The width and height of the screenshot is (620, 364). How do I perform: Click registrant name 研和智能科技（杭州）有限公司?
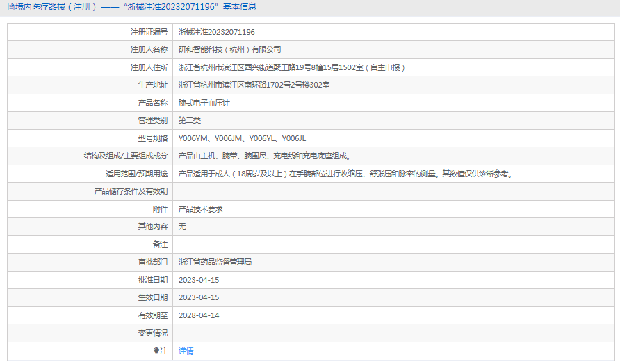pyautogui.click(x=230, y=49)
